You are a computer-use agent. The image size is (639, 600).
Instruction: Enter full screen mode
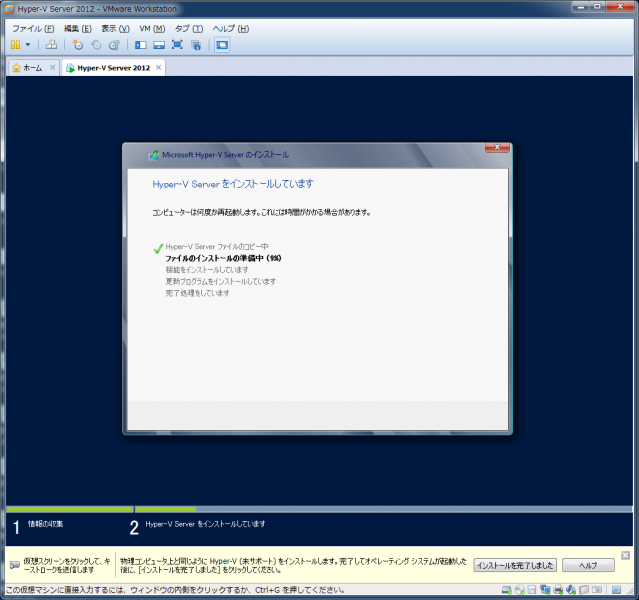point(177,45)
